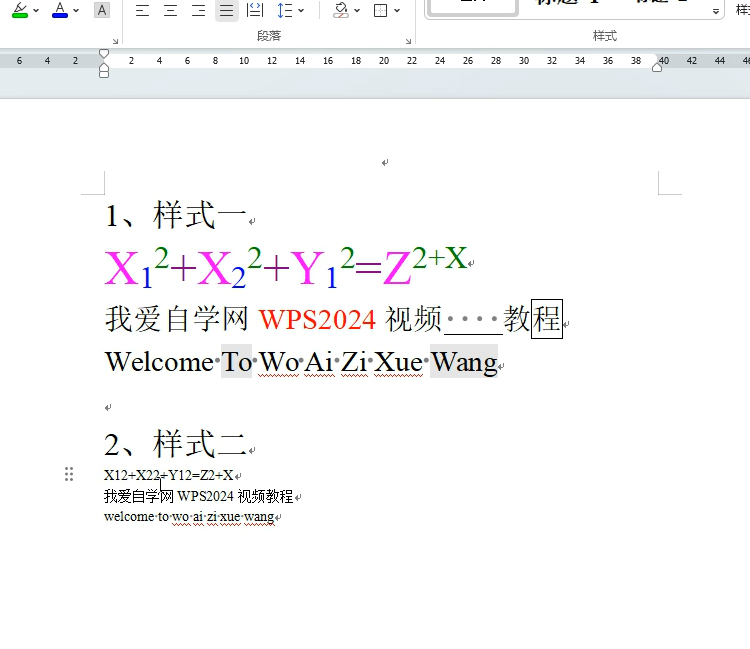Click the paragraph shading paint bucket icon

tap(341, 10)
